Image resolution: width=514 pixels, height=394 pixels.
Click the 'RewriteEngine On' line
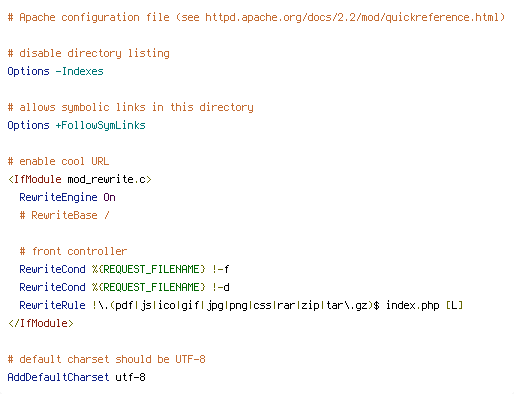(x=67, y=197)
